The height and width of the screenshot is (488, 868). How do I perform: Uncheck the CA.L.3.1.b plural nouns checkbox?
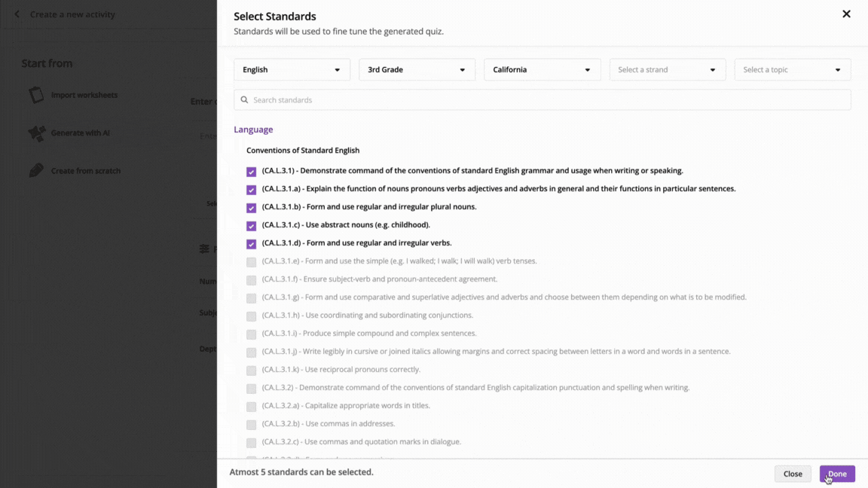[x=252, y=208]
